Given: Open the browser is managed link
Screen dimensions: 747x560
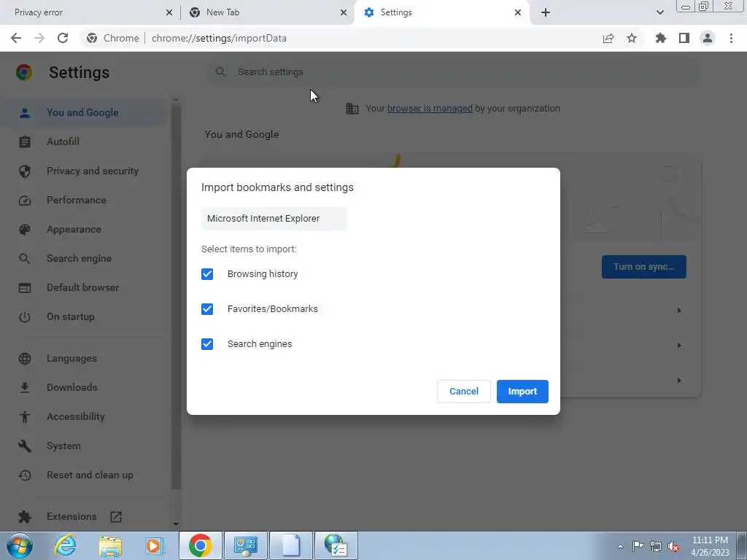Looking at the screenshot, I should (x=430, y=109).
